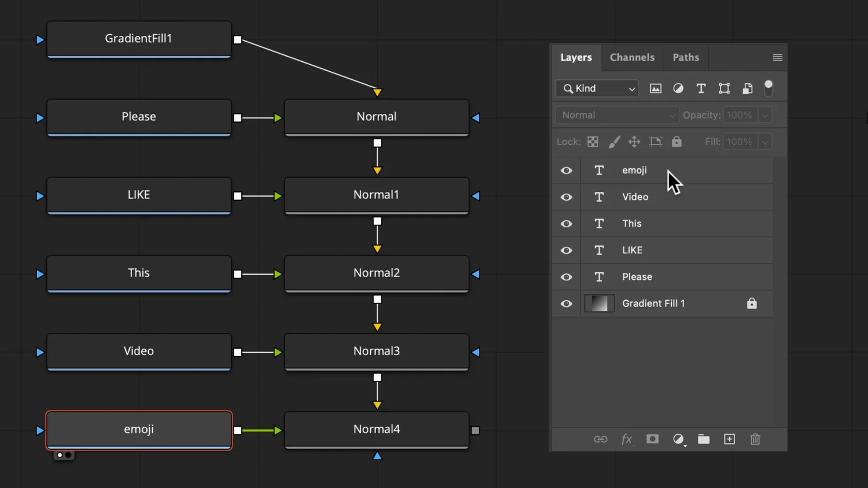Open the Layers panel menu
868x488 pixels.
click(x=777, y=57)
